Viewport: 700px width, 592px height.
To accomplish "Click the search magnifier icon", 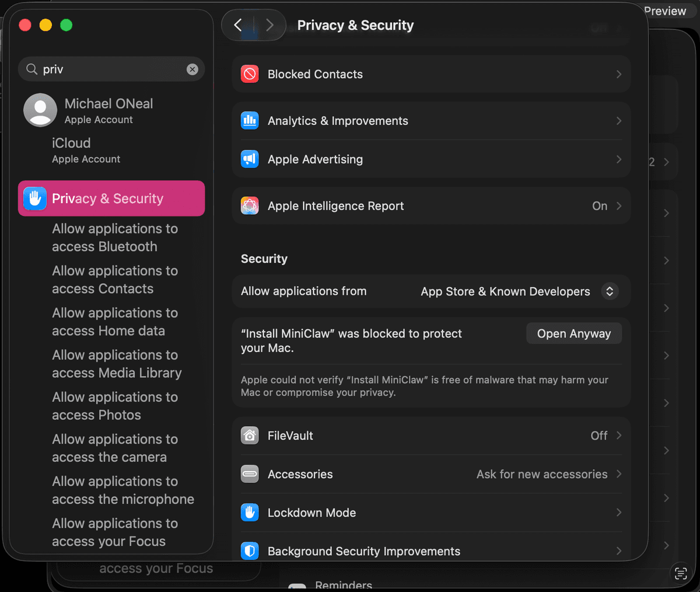I will point(32,69).
